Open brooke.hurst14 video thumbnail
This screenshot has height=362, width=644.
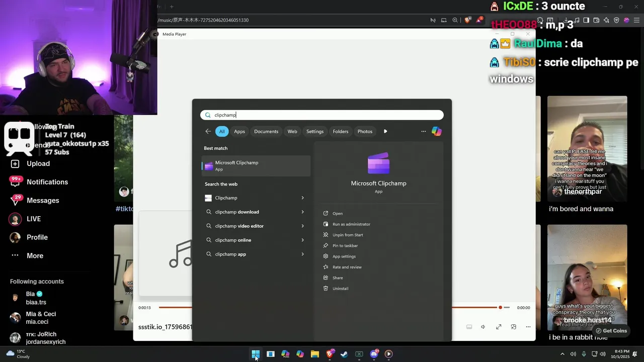click(587, 277)
